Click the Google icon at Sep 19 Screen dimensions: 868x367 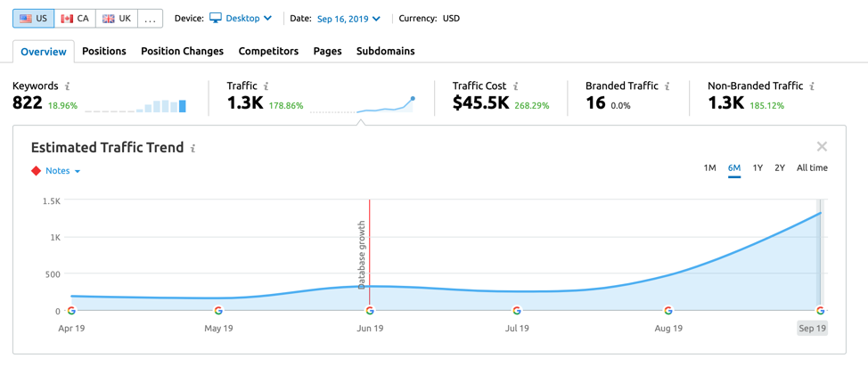pyautogui.click(x=820, y=310)
